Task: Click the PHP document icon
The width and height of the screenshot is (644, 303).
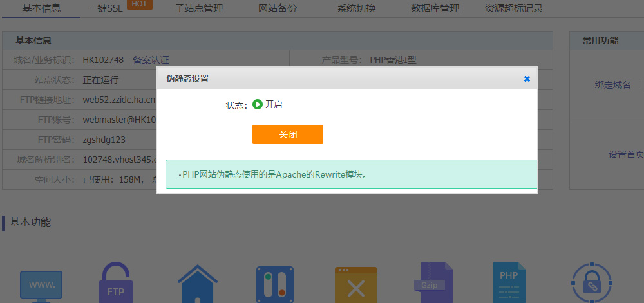Action: tap(509, 282)
